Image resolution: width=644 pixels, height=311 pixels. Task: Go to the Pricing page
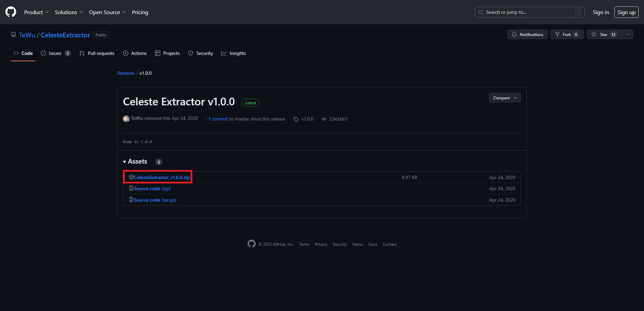(x=140, y=12)
